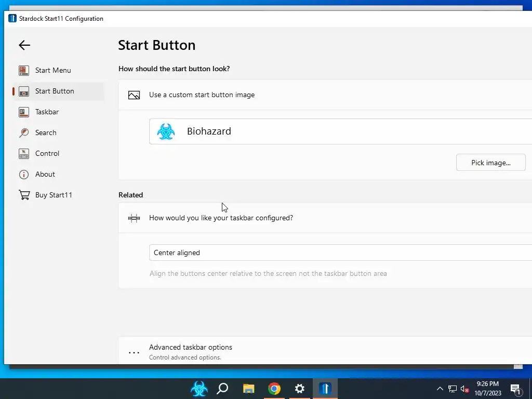Screen dimensions: 532x399
Task: Open Settings gear on the taskbar
Action: [300, 389]
